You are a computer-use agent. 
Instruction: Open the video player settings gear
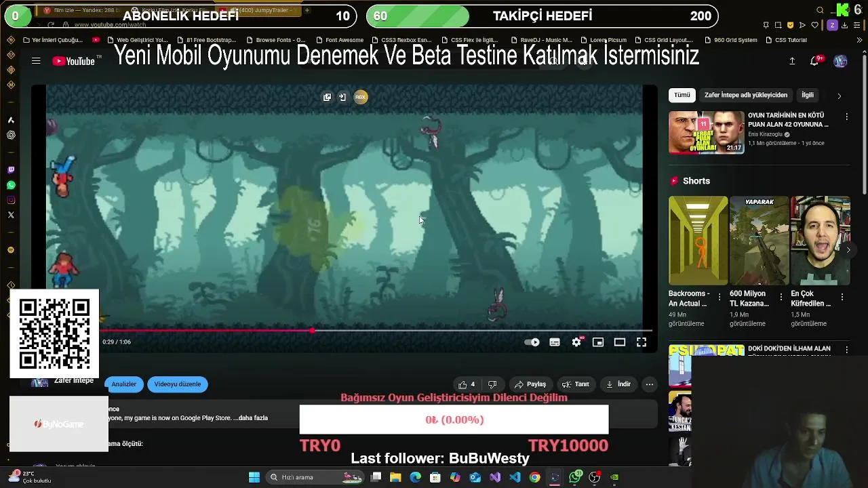576,342
